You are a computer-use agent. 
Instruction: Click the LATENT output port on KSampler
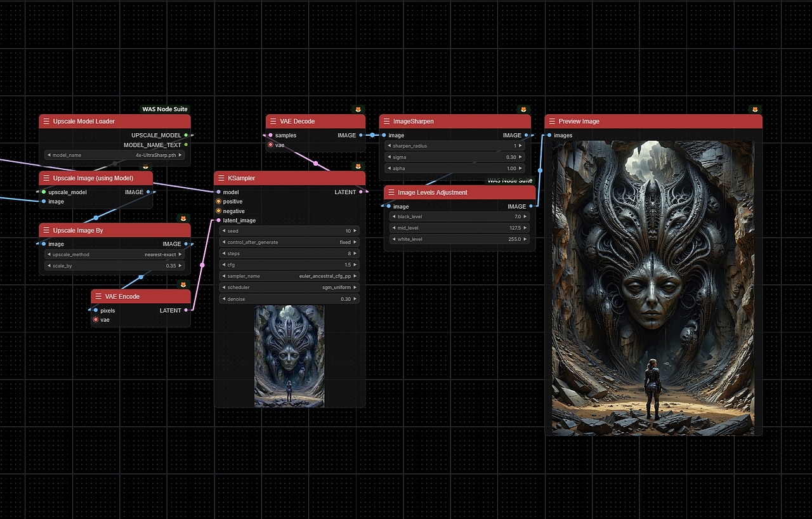361,192
